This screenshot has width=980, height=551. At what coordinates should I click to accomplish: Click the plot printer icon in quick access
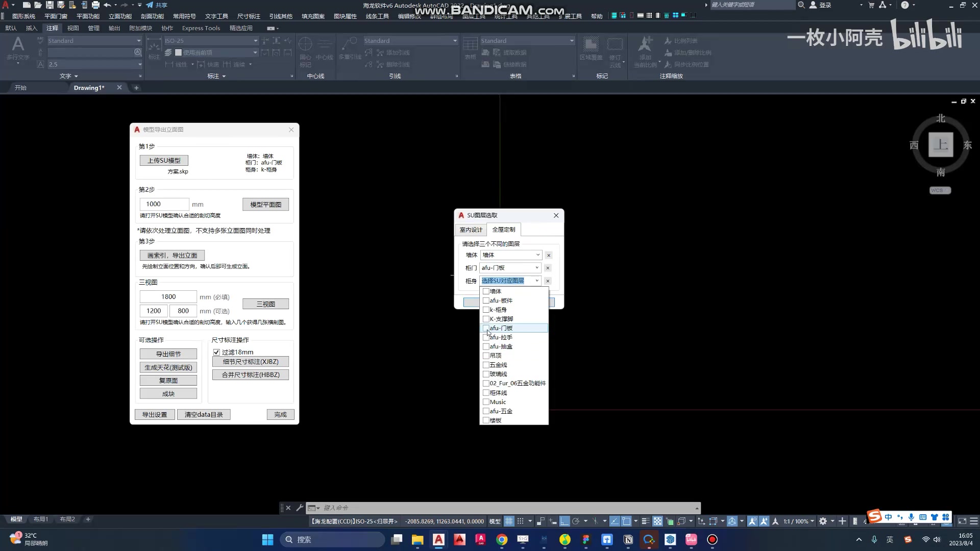pyautogui.click(x=95, y=5)
